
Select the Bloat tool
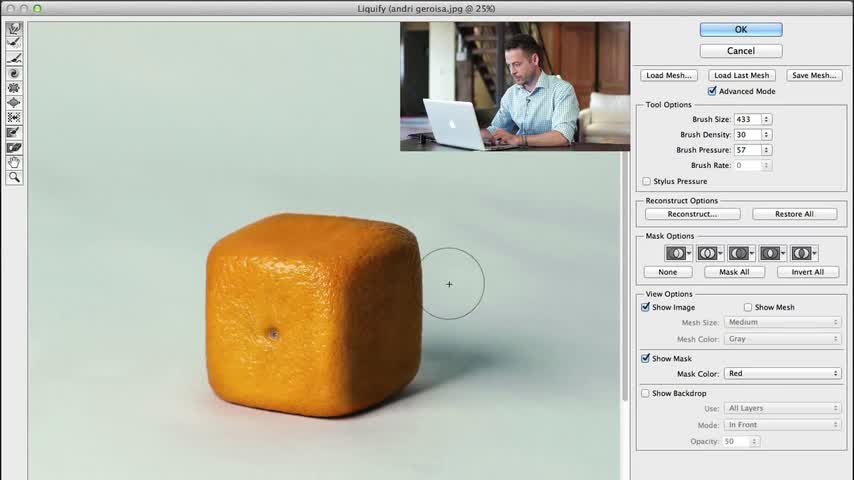(14, 102)
